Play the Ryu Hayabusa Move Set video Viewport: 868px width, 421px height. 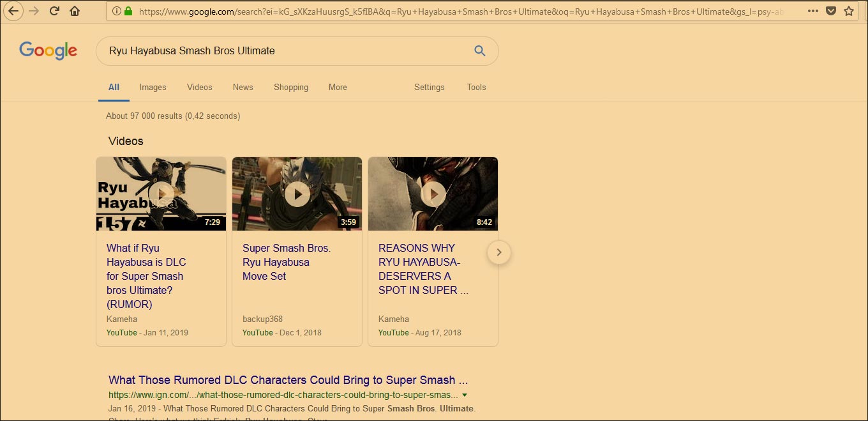pos(297,194)
